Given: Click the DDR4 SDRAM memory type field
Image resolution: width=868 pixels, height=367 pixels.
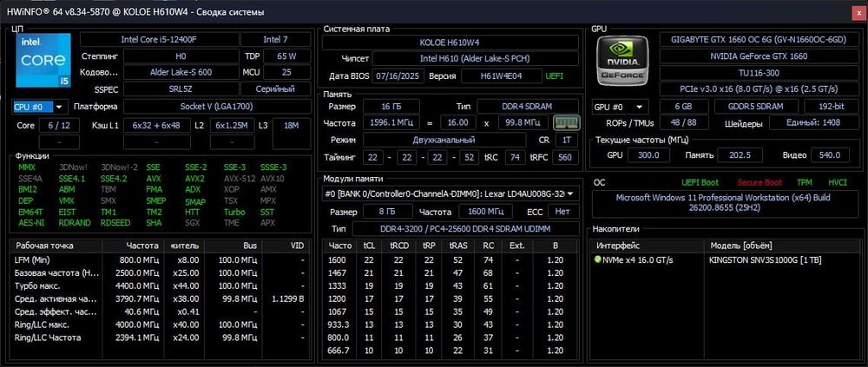Looking at the screenshot, I should click(x=528, y=106).
